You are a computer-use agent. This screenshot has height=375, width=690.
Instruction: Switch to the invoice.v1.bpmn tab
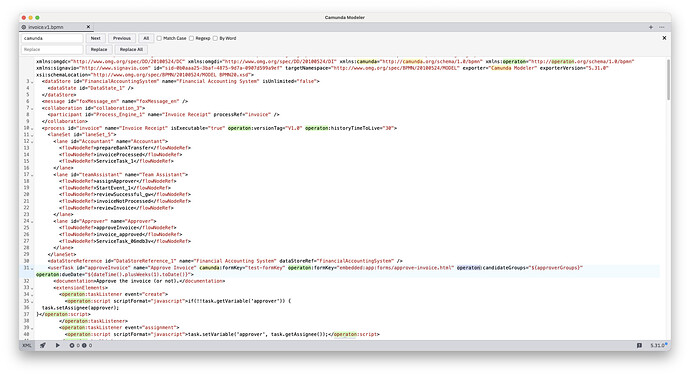pyautogui.click(x=48, y=27)
